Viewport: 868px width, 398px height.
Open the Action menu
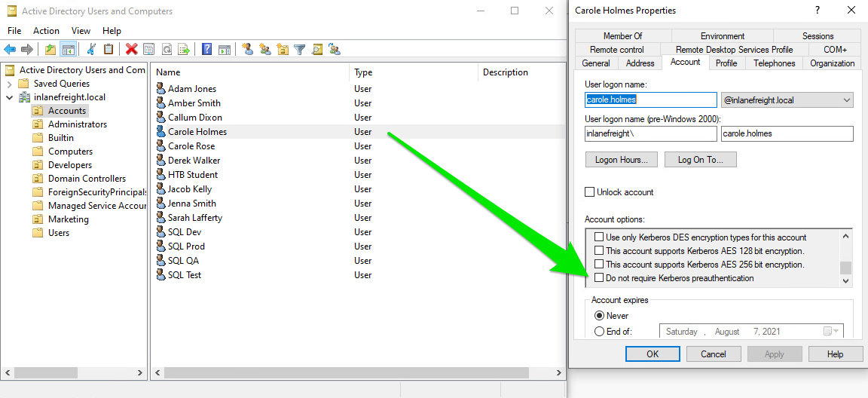(x=46, y=31)
